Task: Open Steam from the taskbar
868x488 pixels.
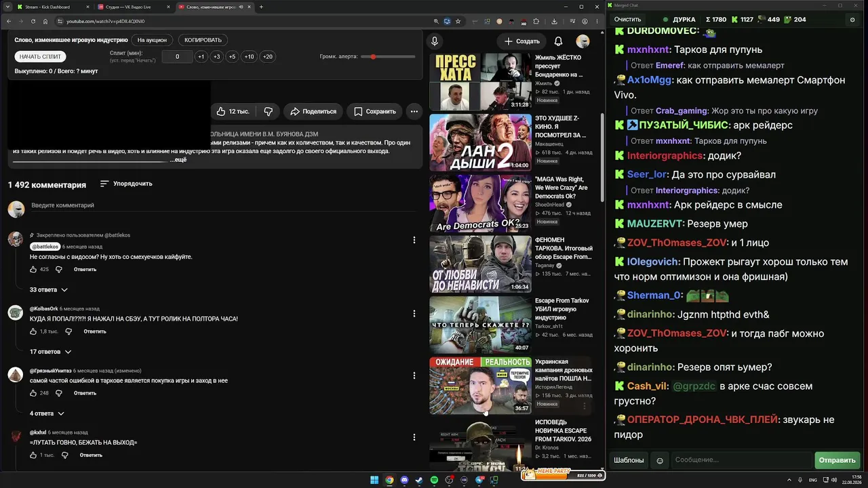Action: click(420, 480)
